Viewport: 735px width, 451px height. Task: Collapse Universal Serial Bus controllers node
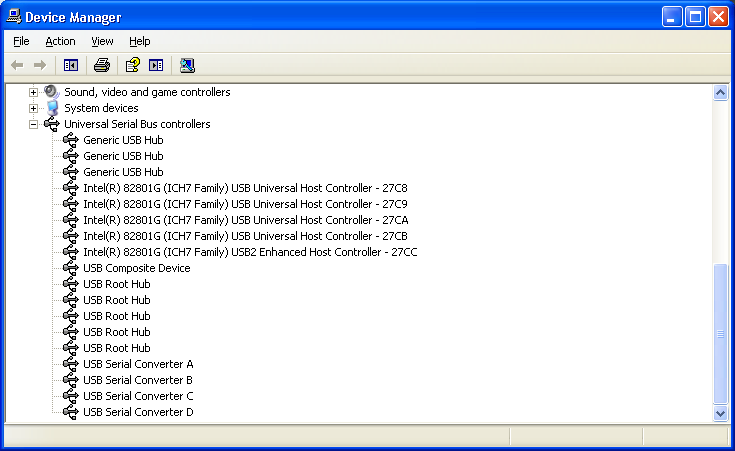33,124
